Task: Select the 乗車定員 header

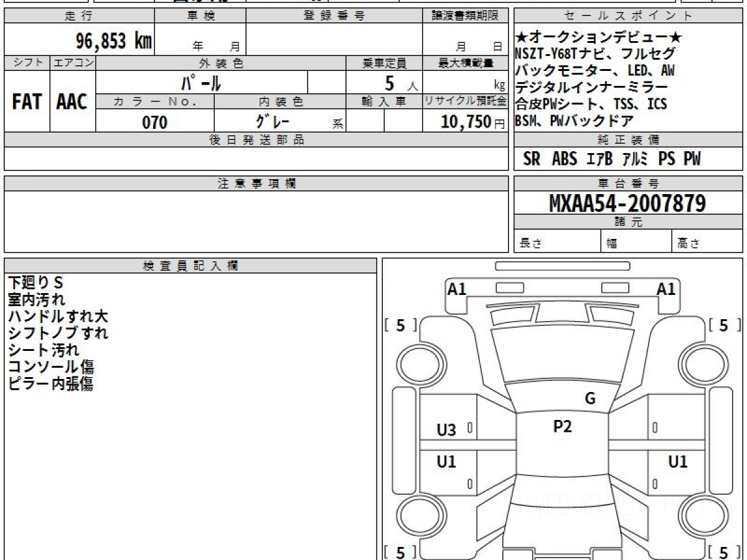Action: click(384, 63)
